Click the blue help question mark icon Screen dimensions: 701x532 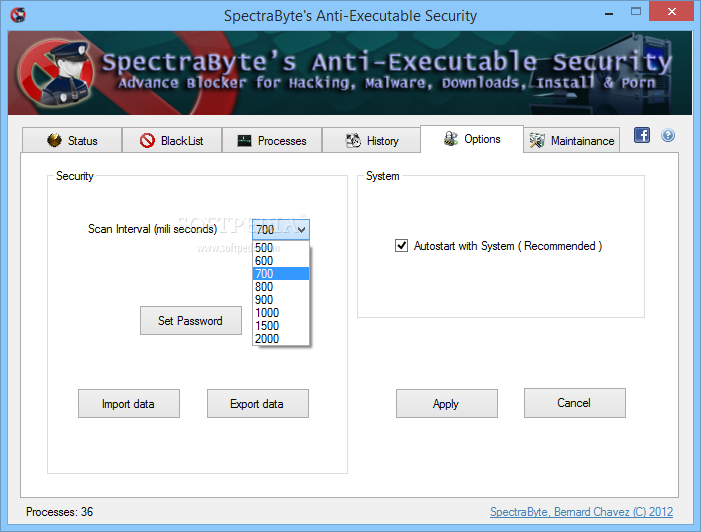pos(668,135)
